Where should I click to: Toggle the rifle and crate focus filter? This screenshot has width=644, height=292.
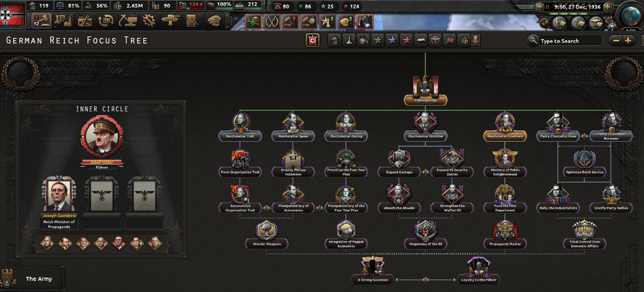coord(449,40)
